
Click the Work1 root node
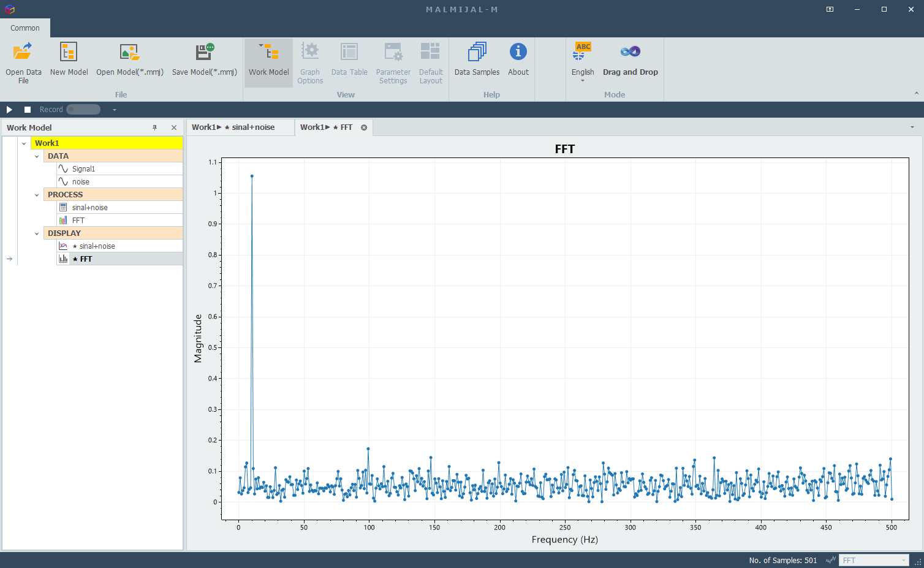[107, 143]
